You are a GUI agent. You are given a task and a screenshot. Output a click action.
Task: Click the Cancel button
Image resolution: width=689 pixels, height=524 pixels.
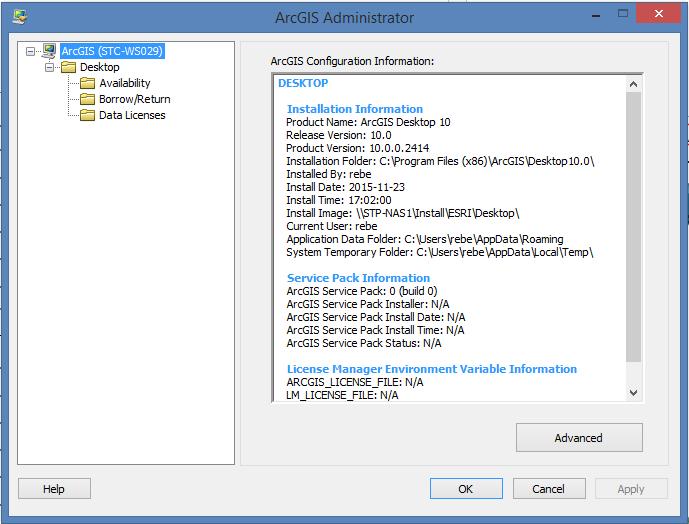[549, 488]
